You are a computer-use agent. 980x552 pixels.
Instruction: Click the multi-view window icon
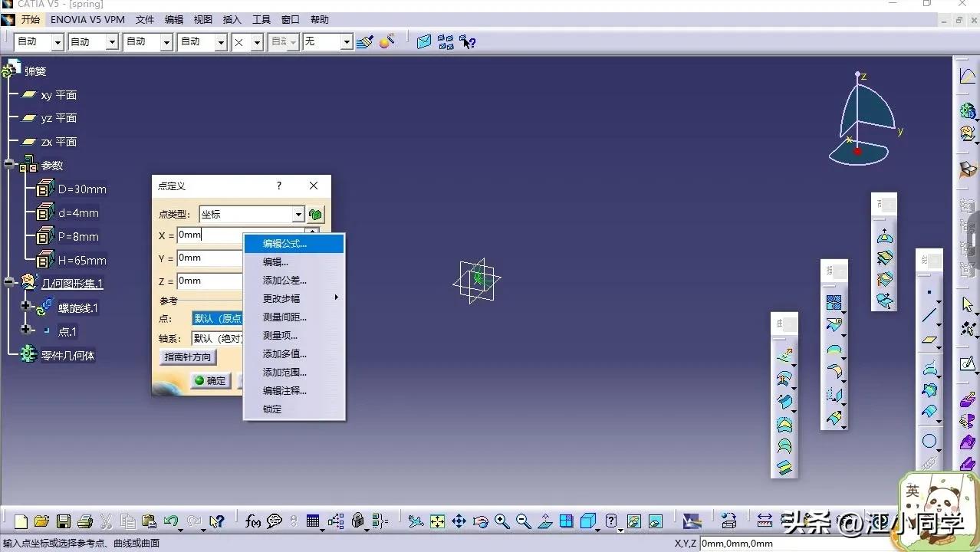566,521
